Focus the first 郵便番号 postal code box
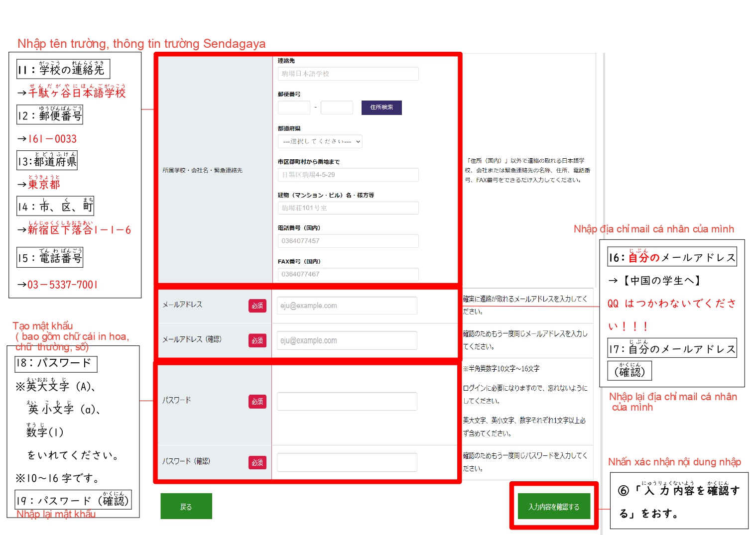Screen dimensions: 756x535 click(294, 107)
